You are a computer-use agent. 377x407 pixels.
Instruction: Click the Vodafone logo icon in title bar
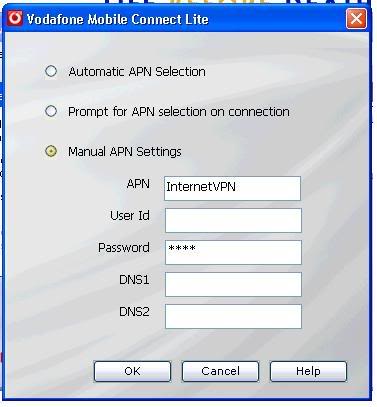click(15, 18)
